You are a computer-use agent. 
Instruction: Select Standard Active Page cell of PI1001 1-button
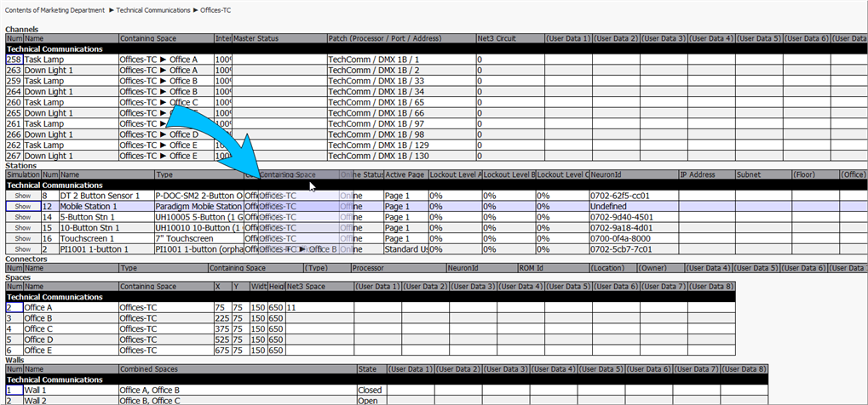405,250
